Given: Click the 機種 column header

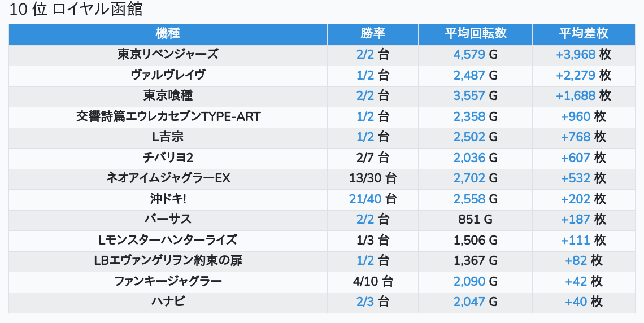Looking at the screenshot, I should [168, 34].
